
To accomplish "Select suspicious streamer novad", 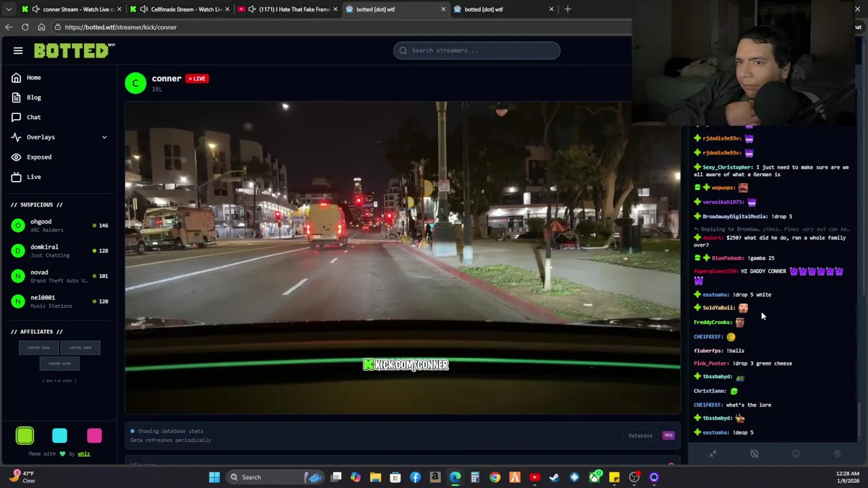I will point(59,276).
